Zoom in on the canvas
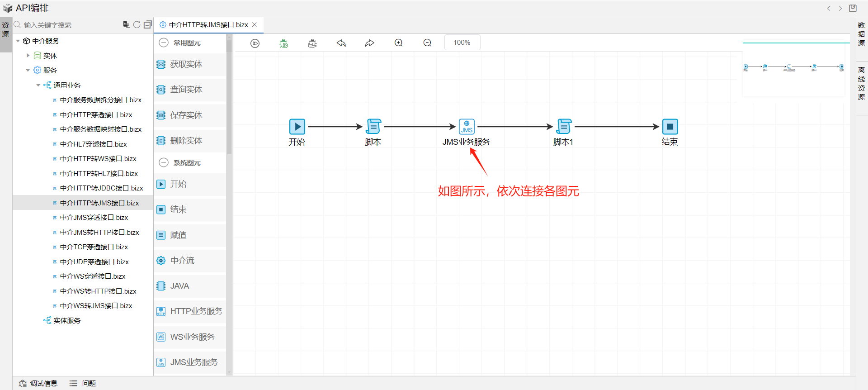This screenshot has height=390, width=868. click(x=399, y=43)
